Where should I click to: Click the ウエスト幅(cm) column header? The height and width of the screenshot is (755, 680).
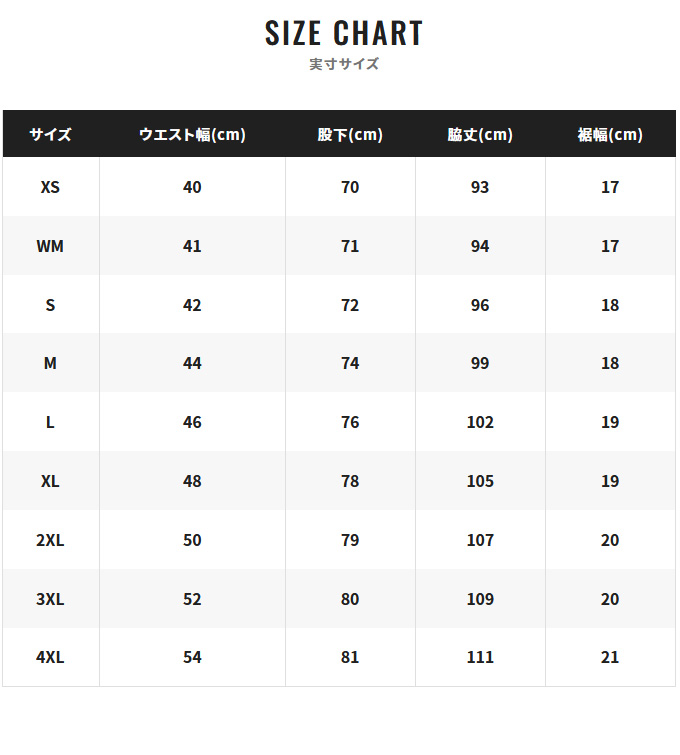click(x=192, y=134)
